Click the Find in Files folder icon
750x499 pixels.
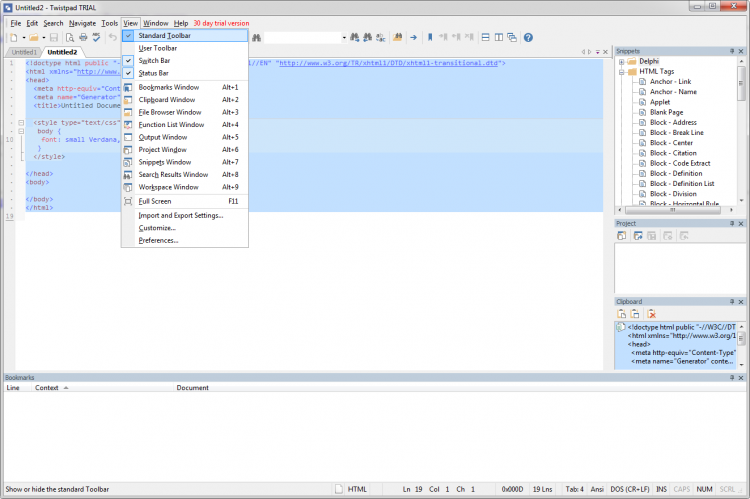coord(397,37)
